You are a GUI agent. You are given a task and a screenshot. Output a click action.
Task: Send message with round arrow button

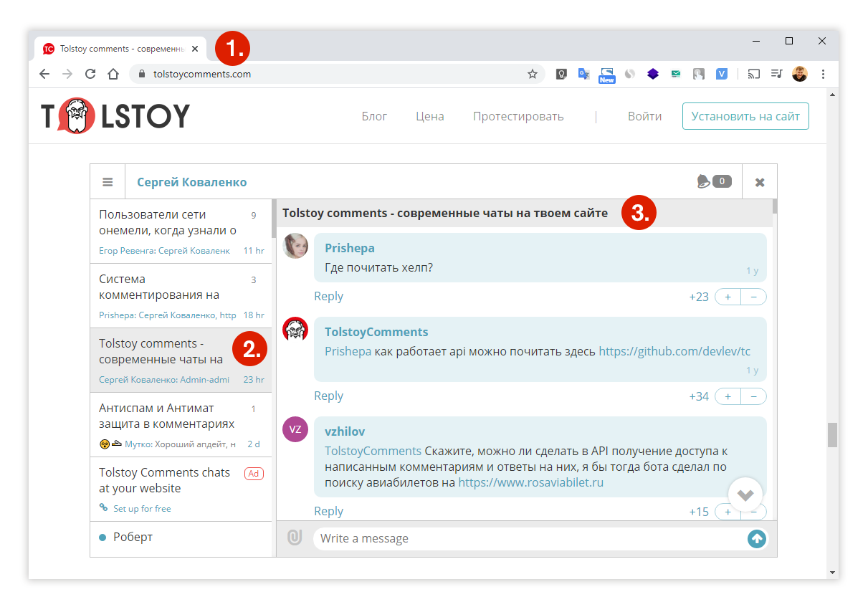click(x=756, y=538)
